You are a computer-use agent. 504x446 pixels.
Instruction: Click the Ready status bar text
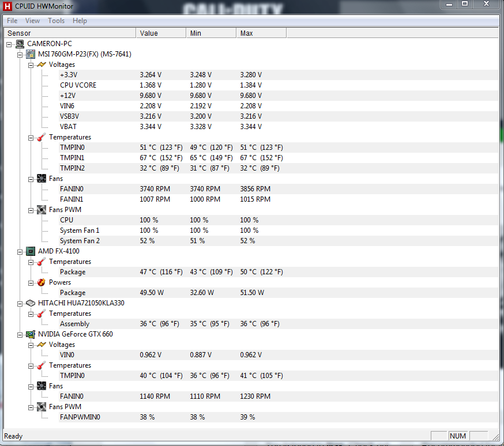(13, 436)
